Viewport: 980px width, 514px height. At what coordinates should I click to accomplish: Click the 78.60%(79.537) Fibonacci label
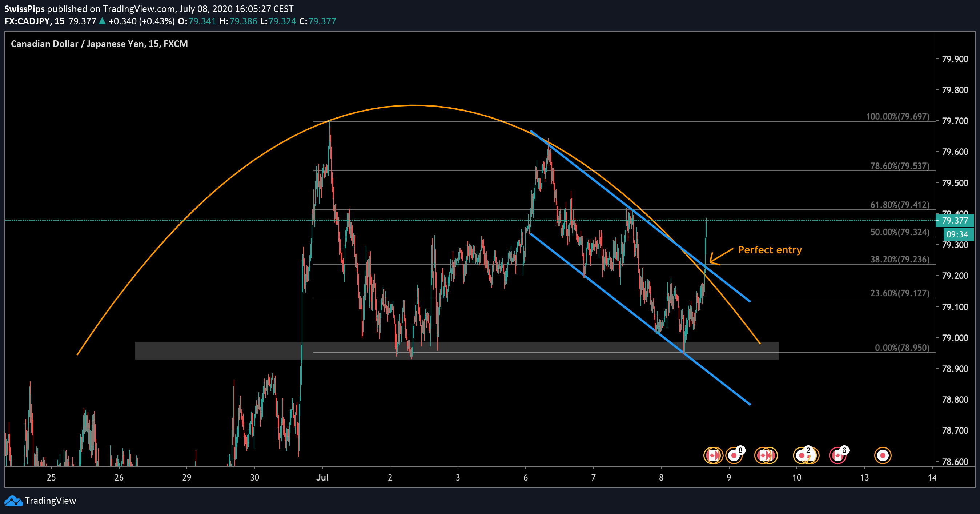900,166
